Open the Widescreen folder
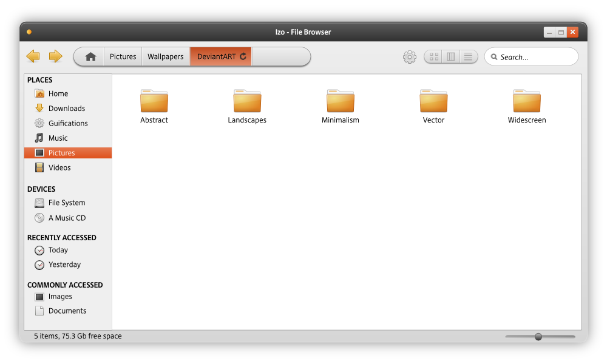 526,102
